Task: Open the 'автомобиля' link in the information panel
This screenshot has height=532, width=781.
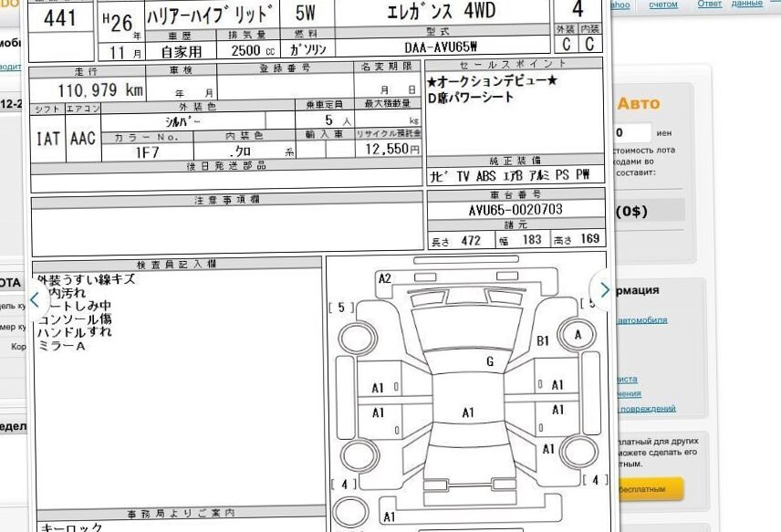Action: pos(642,320)
